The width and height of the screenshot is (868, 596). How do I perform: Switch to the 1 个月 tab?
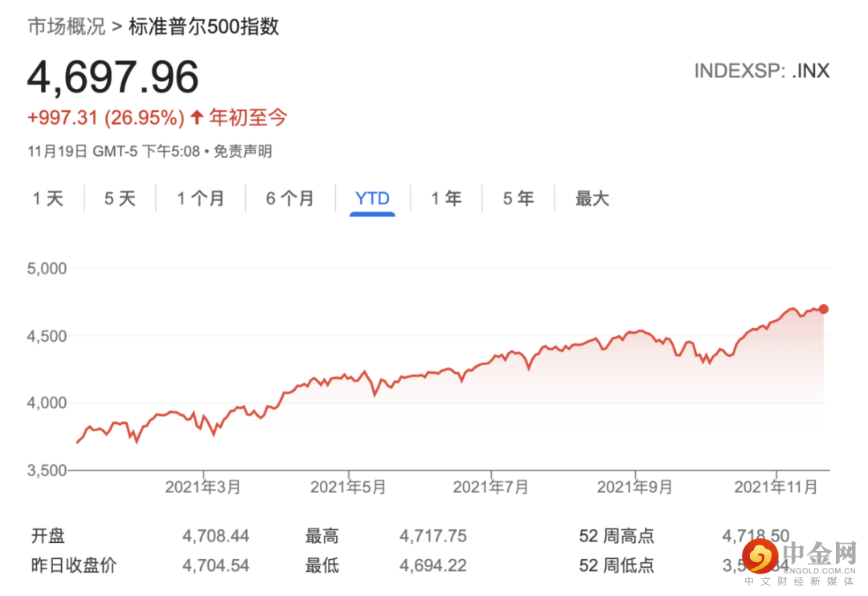pos(200,199)
